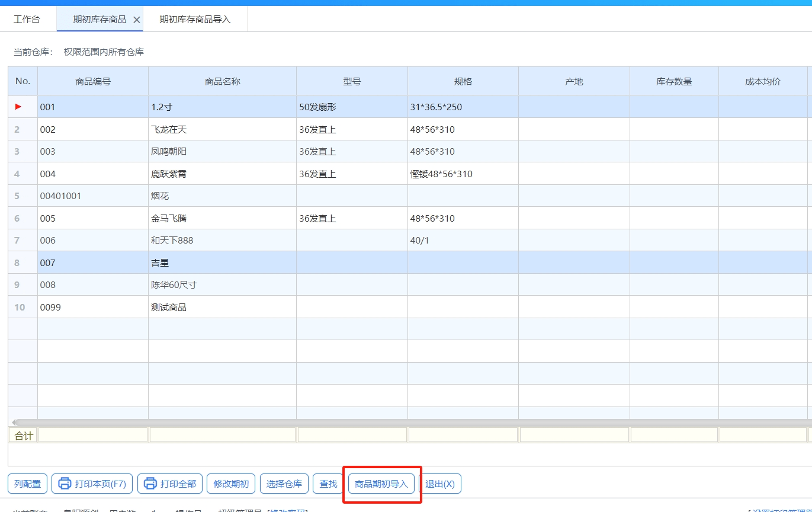Click the red arrow row indicator
The height and width of the screenshot is (512, 812).
(x=18, y=107)
